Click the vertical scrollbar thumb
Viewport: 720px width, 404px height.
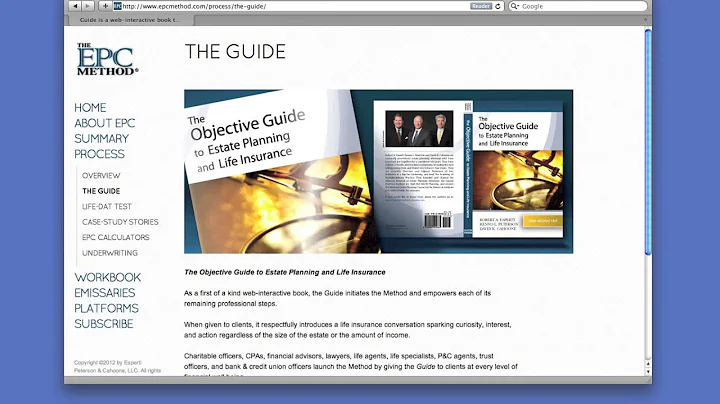coord(648,142)
